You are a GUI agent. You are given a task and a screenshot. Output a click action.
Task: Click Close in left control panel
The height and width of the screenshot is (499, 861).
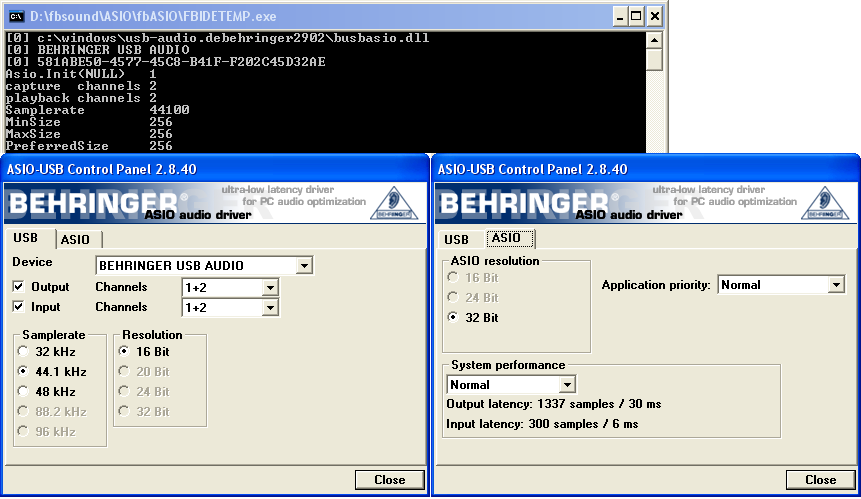(x=390, y=480)
